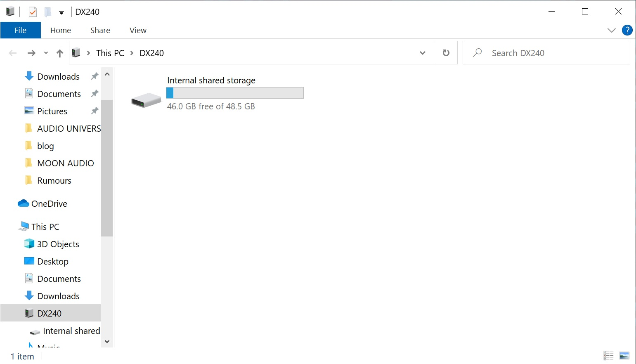Viewport: 636px width, 364px height.
Task: Click into the Search DX240 field
Action: 546,53
